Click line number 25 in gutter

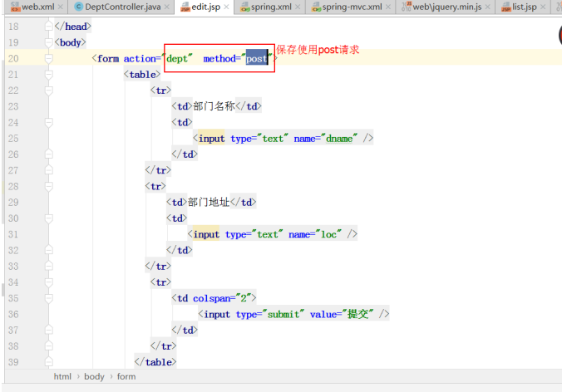(x=13, y=138)
